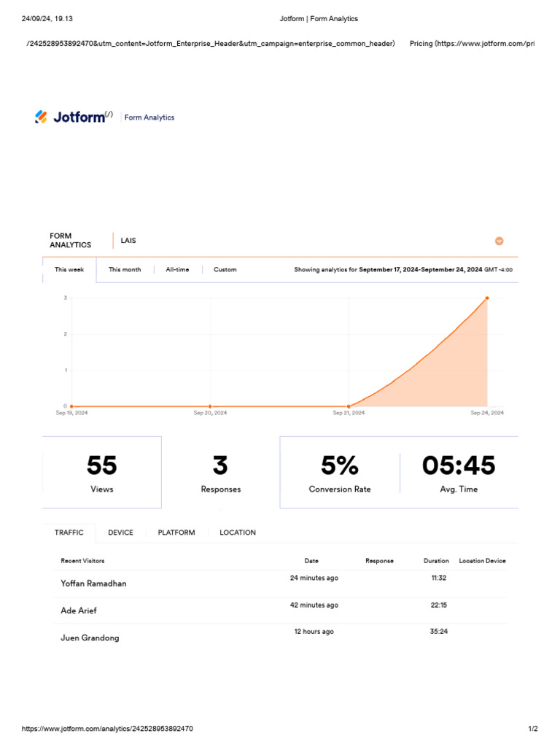560x747 pixels.
Task: Click the Sep 24 chart data point
Action: 487,298
